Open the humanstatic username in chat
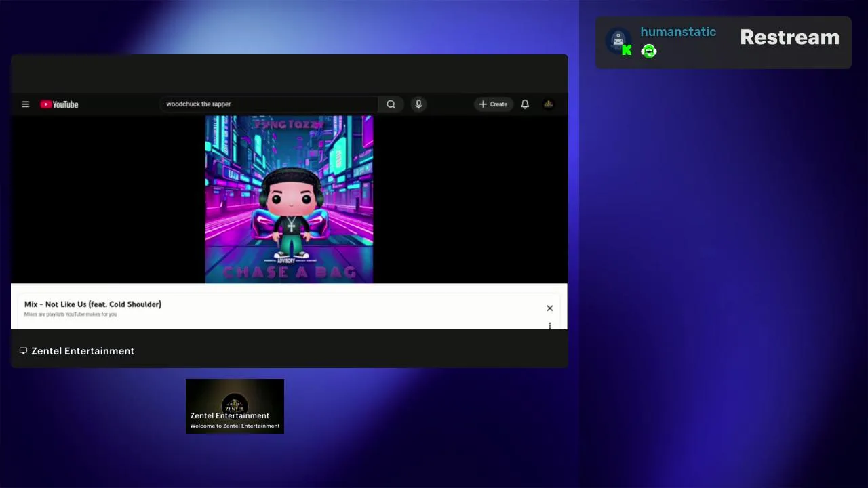 pyautogui.click(x=678, y=32)
